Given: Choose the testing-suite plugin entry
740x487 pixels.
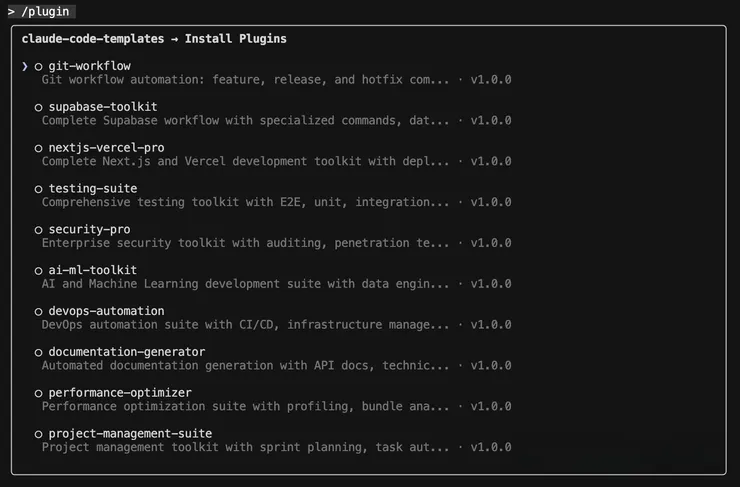Looking at the screenshot, I should point(93,189).
